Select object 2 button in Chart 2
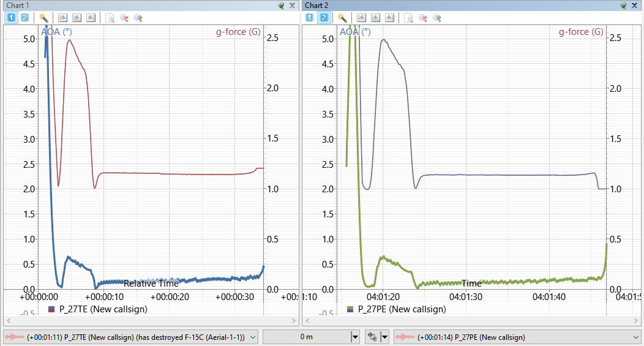644x346 pixels. click(324, 18)
